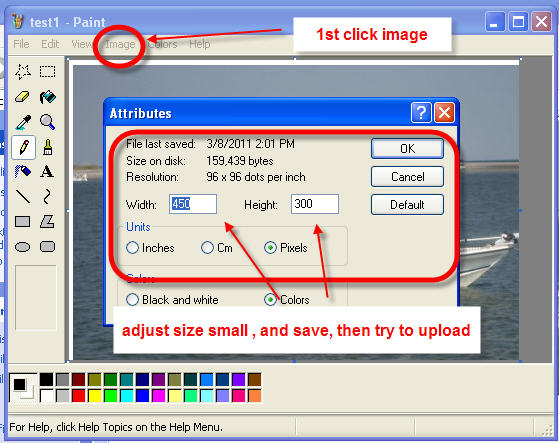This screenshot has width=559, height=443.
Task: Click the Width input field
Action: click(x=193, y=204)
